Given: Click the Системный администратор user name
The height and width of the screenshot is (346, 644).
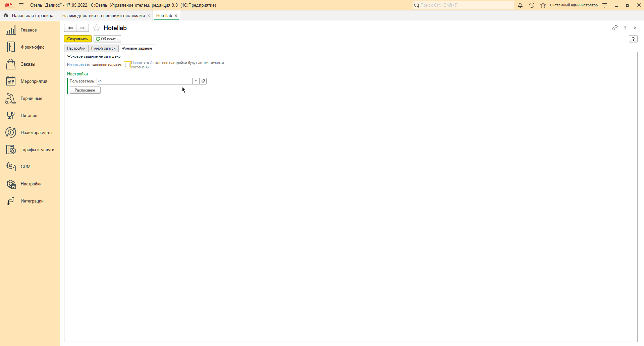Looking at the screenshot, I should coord(574,5).
